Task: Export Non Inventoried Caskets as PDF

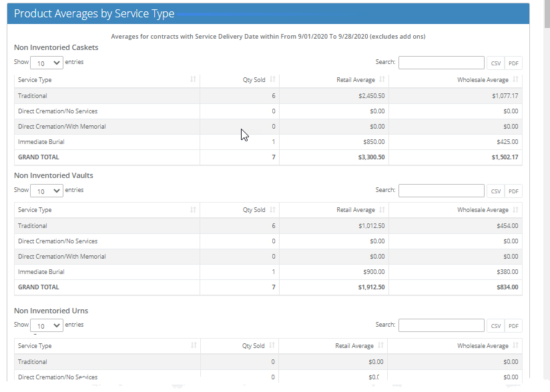Action: (x=513, y=62)
